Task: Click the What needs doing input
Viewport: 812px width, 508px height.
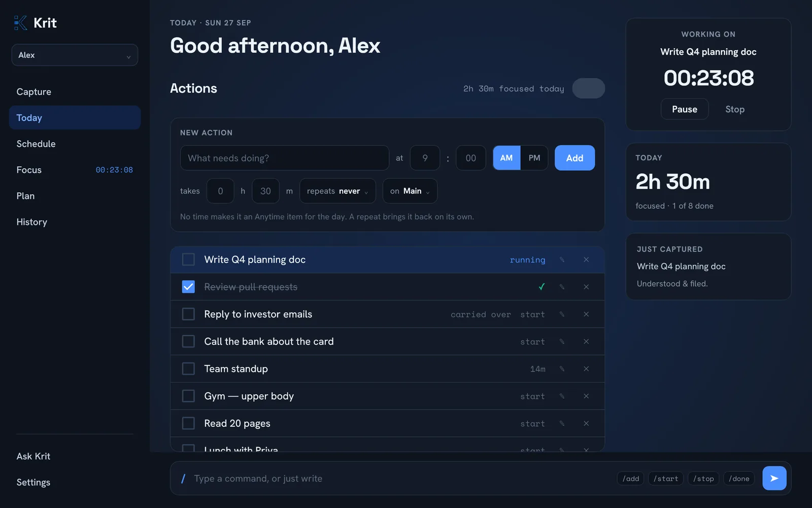Action: coord(285,158)
